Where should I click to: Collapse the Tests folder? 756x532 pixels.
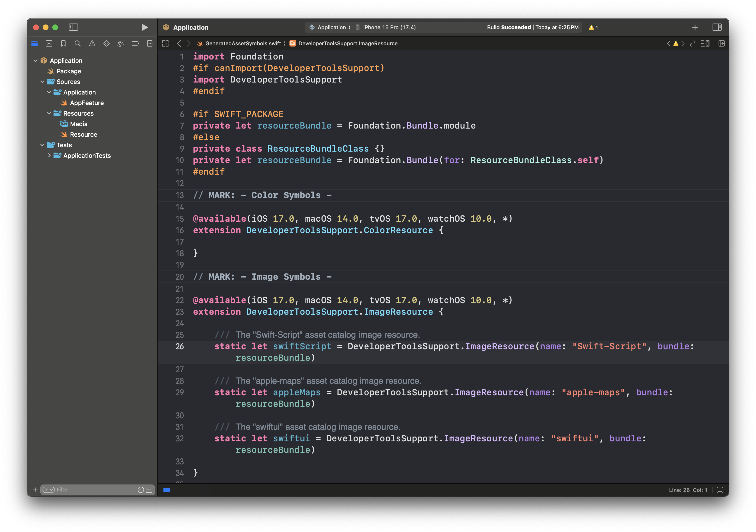point(42,145)
